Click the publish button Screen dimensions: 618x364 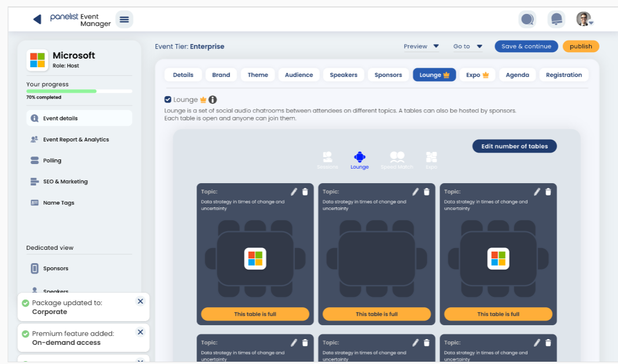(x=580, y=46)
